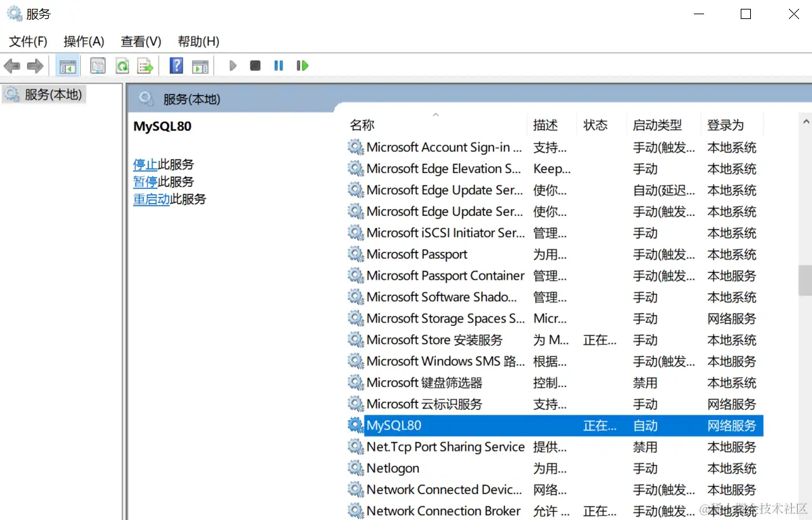Select the Microsoft Passport Container row
The width and height of the screenshot is (812, 520).
point(555,276)
